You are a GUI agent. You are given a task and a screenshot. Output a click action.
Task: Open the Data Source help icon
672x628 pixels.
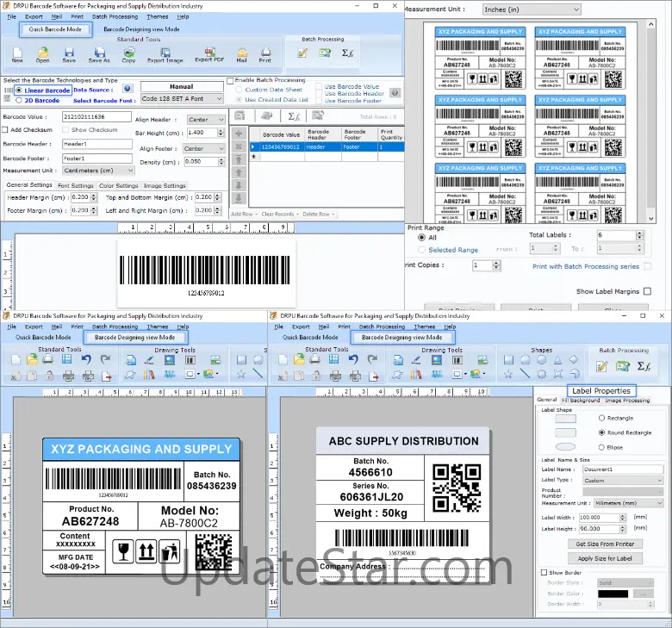point(128,89)
